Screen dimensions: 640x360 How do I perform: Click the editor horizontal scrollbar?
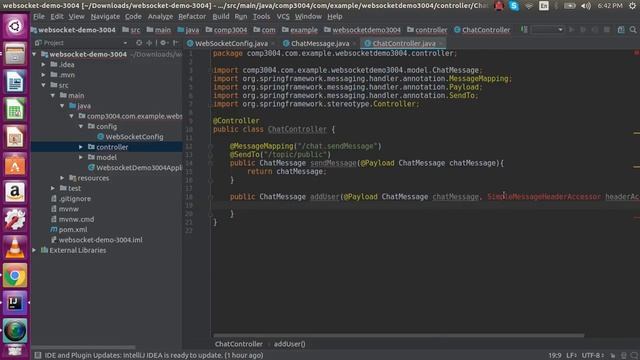(398, 336)
